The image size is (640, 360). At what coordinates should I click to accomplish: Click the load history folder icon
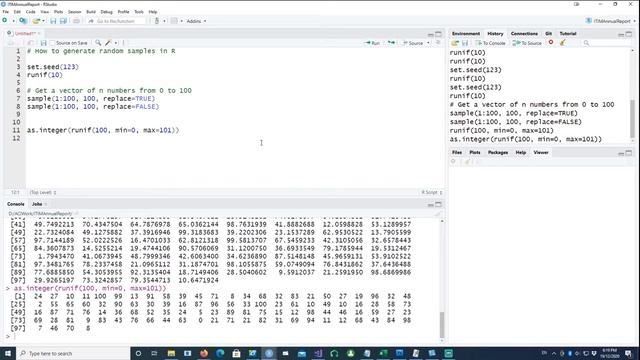(455, 43)
